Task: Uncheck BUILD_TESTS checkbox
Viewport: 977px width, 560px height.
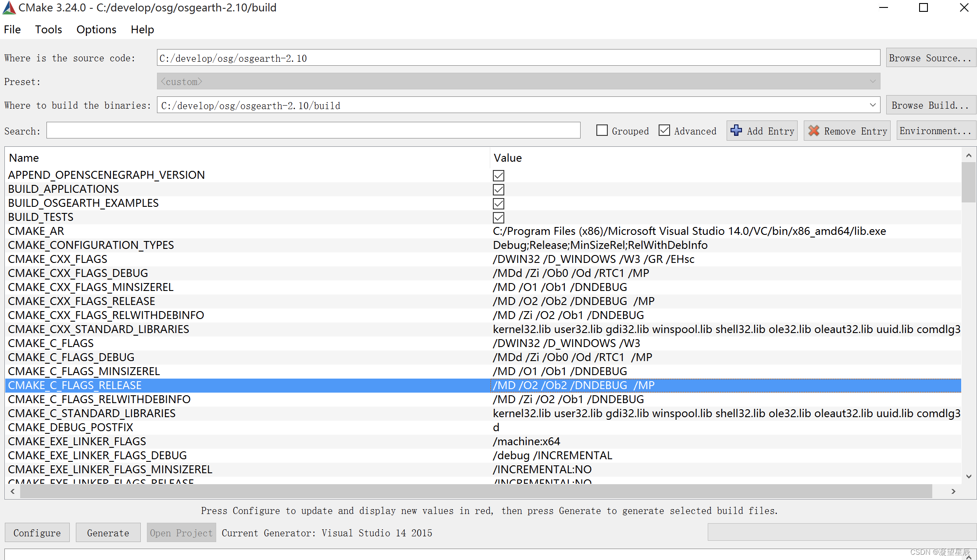Action: pos(499,218)
